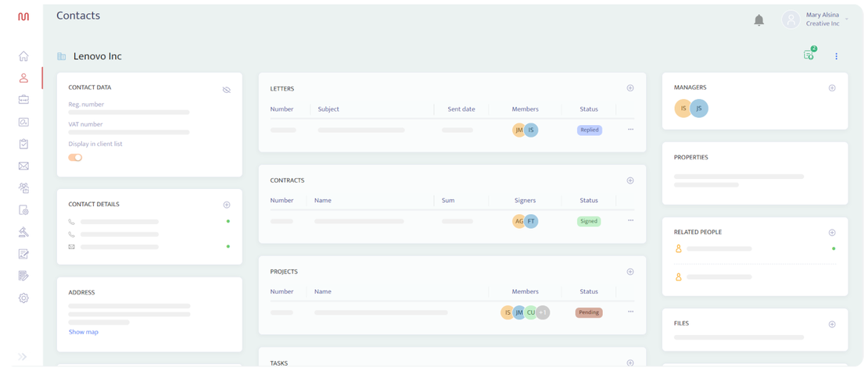Viewport: 868px width, 371px height.
Task: Click the Lenovo Inc title
Action: tap(98, 56)
